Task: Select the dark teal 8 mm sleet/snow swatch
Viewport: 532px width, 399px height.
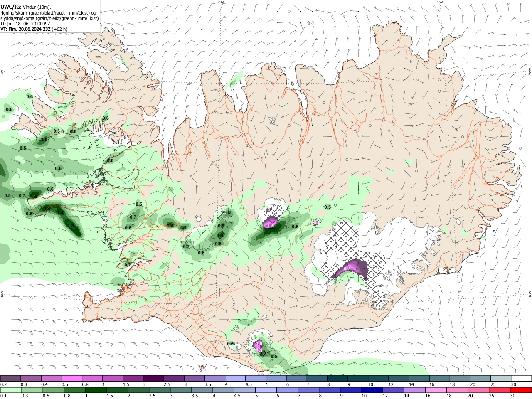Action: [x=337, y=378]
